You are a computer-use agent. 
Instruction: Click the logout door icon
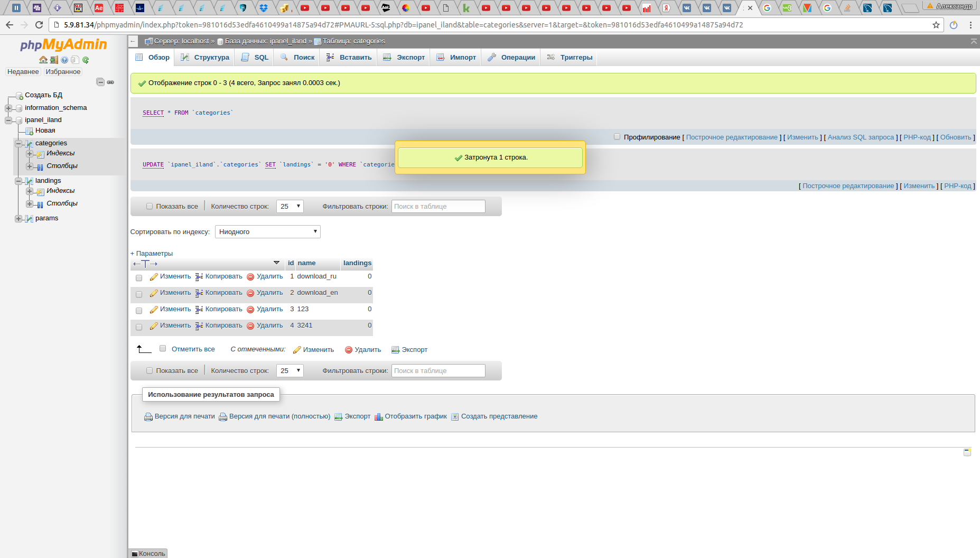coord(54,60)
